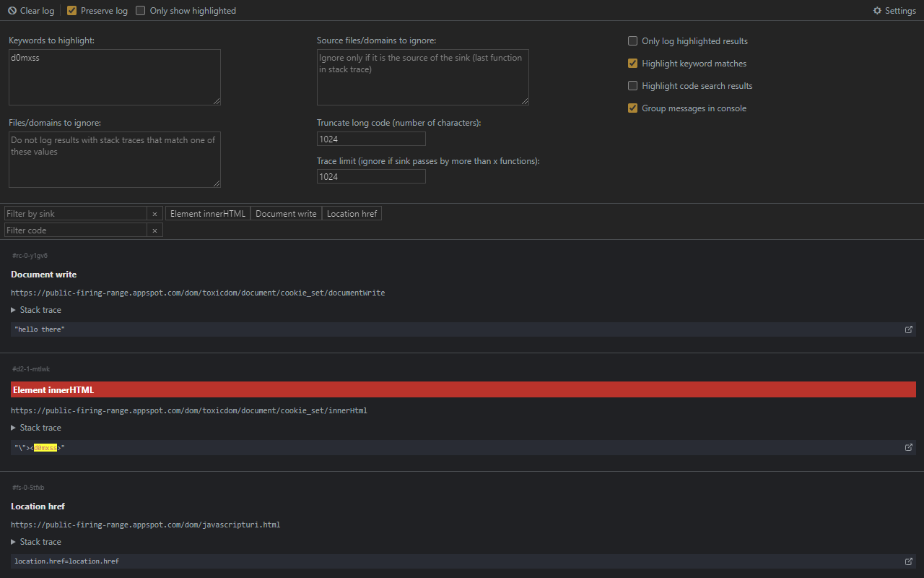This screenshot has width=924, height=578.
Task: Click the cookie_set/documentWrite URL
Action: click(198, 293)
